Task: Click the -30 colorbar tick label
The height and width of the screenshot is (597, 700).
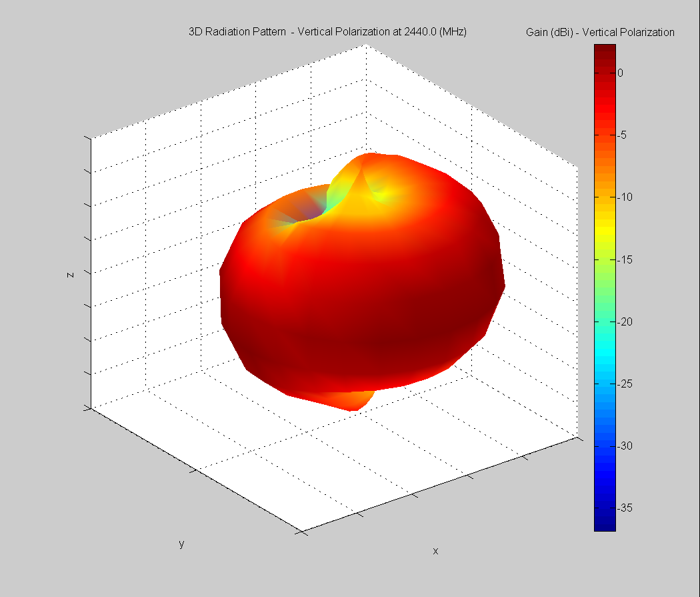Action: click(625, 446)
